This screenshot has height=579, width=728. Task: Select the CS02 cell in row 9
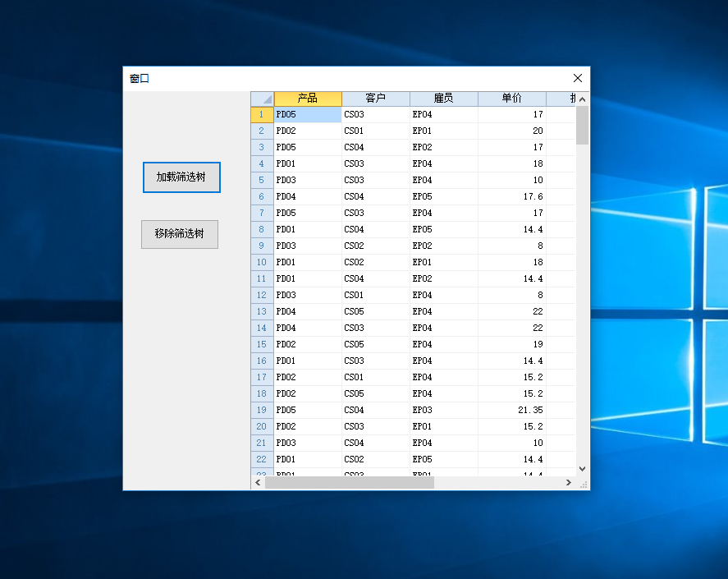(x=376, y=246)
